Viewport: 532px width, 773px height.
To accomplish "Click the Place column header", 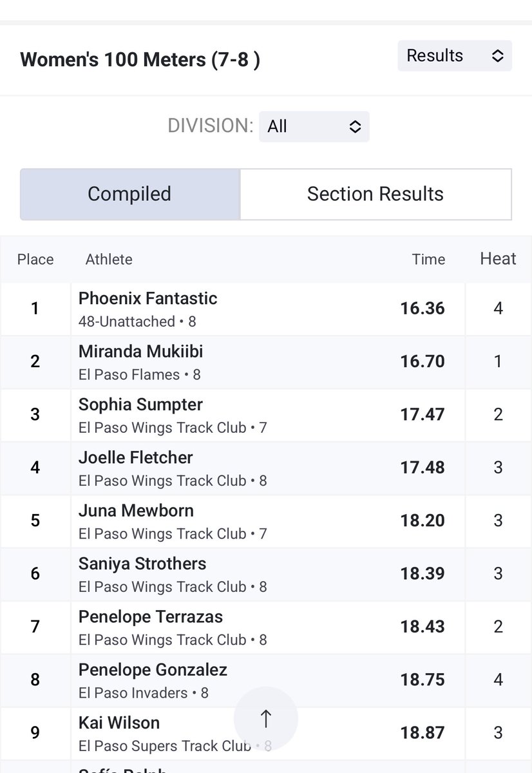I will [35, 259].
